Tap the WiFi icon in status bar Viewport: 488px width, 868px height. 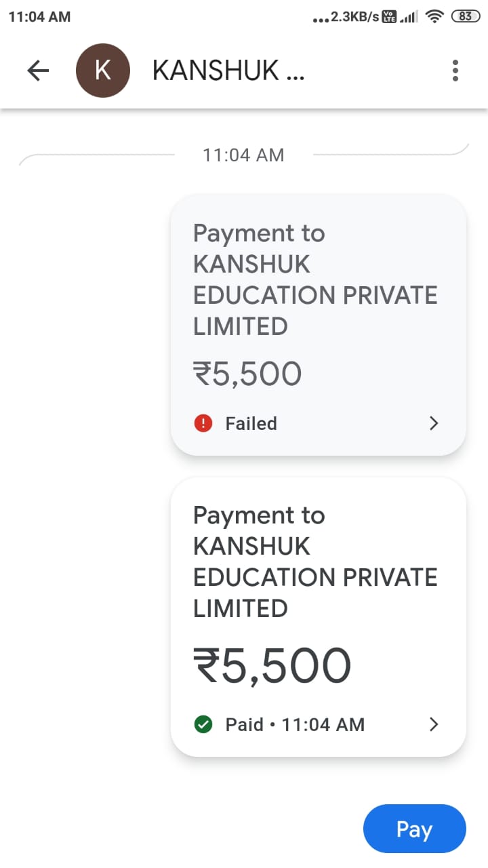click(434, 16)
